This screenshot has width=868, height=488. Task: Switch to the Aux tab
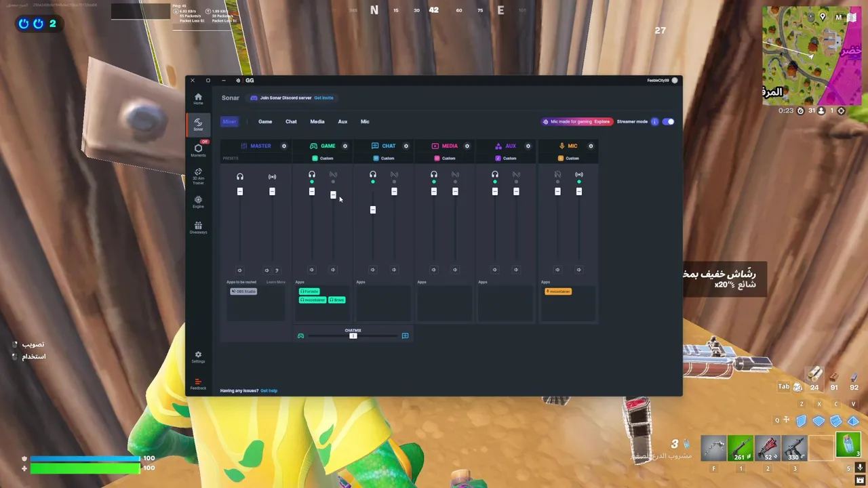(x=342, y=122)
